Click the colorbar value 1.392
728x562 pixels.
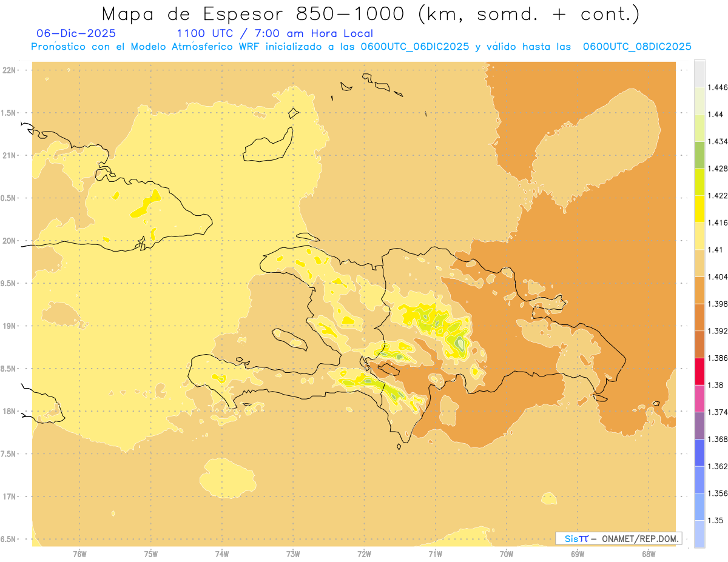click(x=718, y=331)
